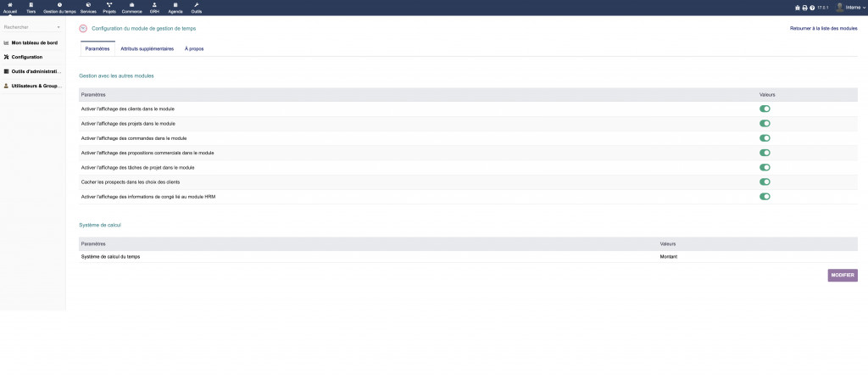868x380 pixels.
Task: Follow Retourner à la liste des modules link
Action: click(823, 28)
